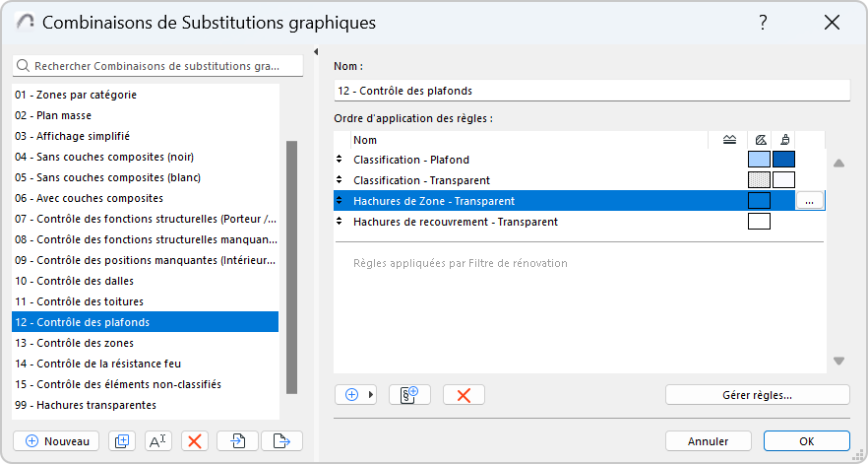Click the export combination icon

(281, 441)
